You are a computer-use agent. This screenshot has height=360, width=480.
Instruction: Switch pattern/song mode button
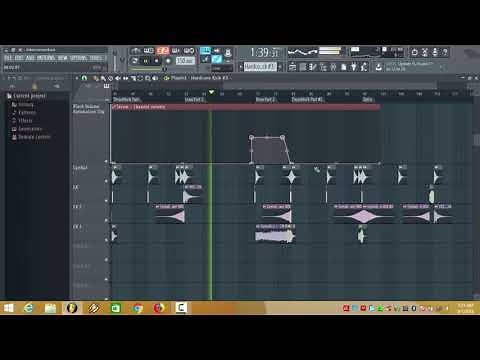click(x=134, y=61)
